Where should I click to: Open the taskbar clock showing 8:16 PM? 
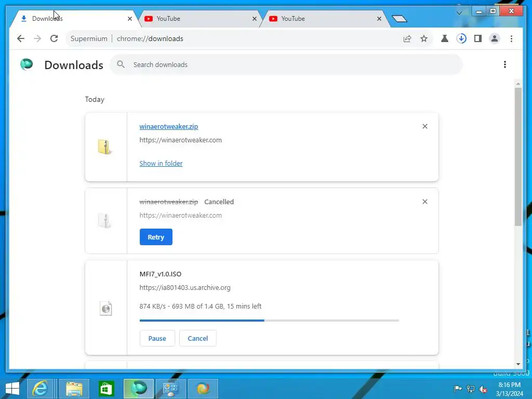(509, 389)
